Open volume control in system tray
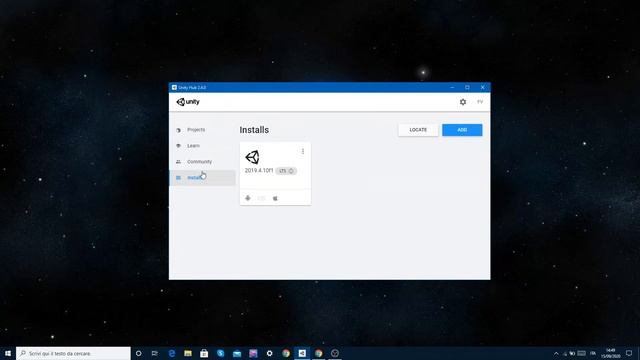640x360 pixels. click(x=572, y=353)
